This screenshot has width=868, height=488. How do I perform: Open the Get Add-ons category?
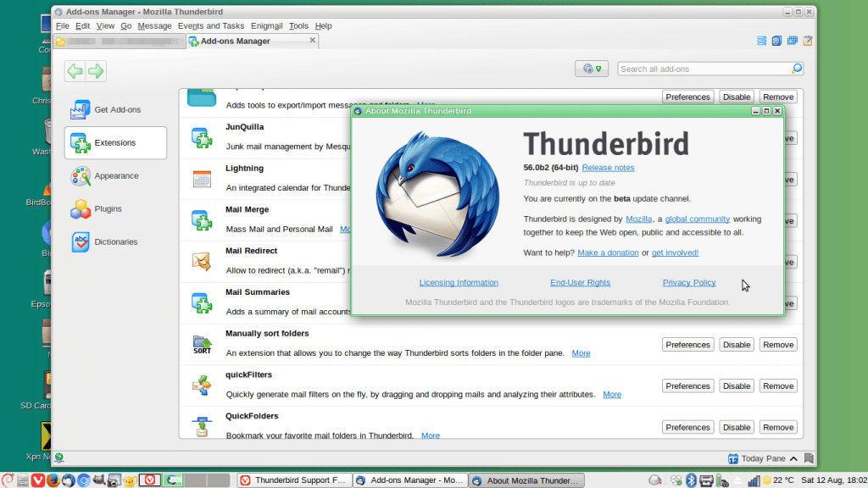pyautogui.click(x=115, y=109)
